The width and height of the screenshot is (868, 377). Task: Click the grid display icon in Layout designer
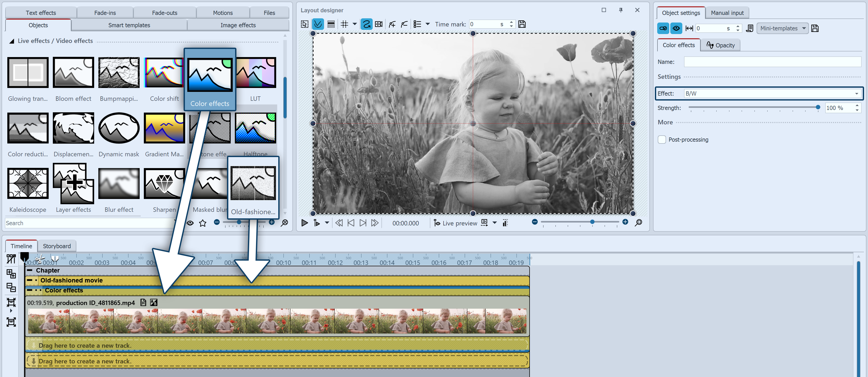pyautogui.click(x=344, y=24)
